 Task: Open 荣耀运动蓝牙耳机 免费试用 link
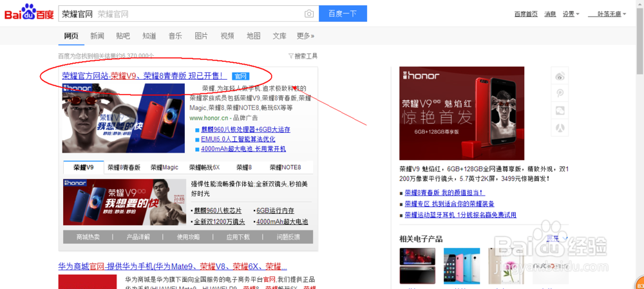[460, 215]
